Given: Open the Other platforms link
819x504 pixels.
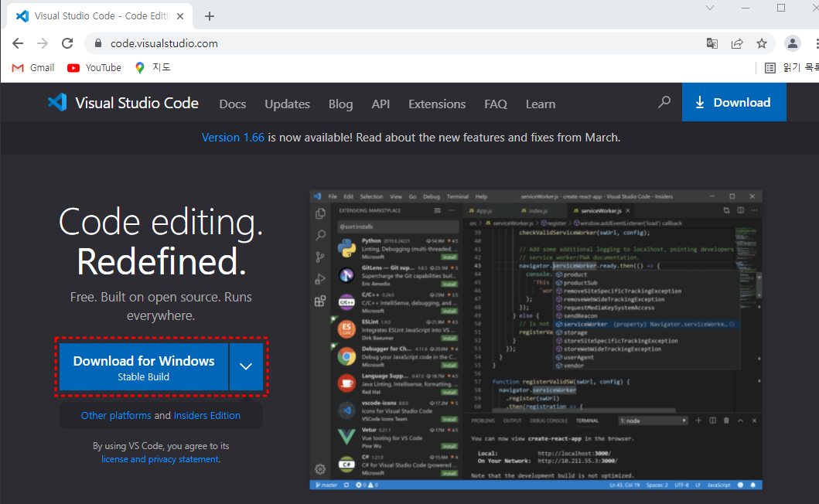Looking at the screenshot, I should click(x=116, y=415).
